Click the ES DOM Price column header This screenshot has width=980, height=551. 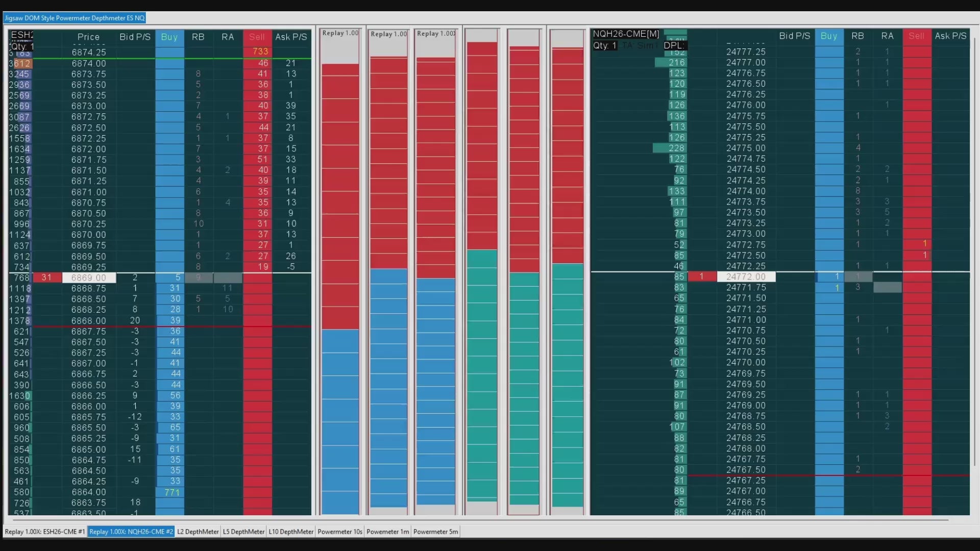88,37
